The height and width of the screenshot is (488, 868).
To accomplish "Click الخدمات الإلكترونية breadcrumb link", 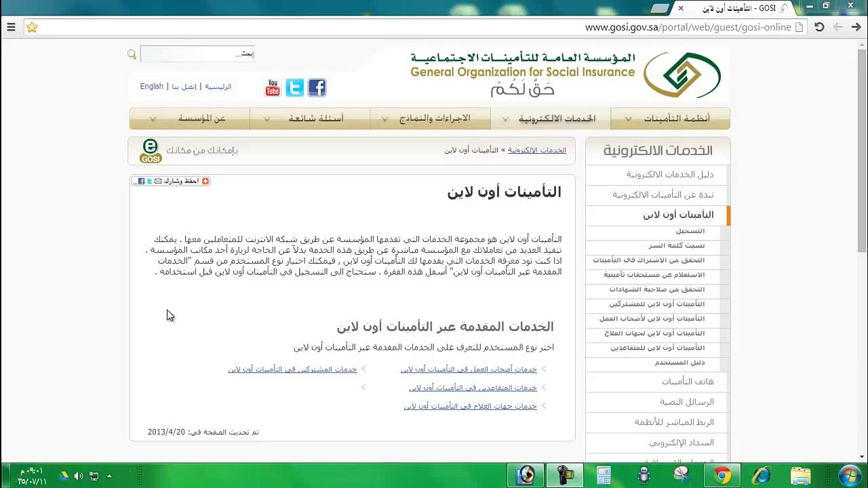I will click(537, 150).
